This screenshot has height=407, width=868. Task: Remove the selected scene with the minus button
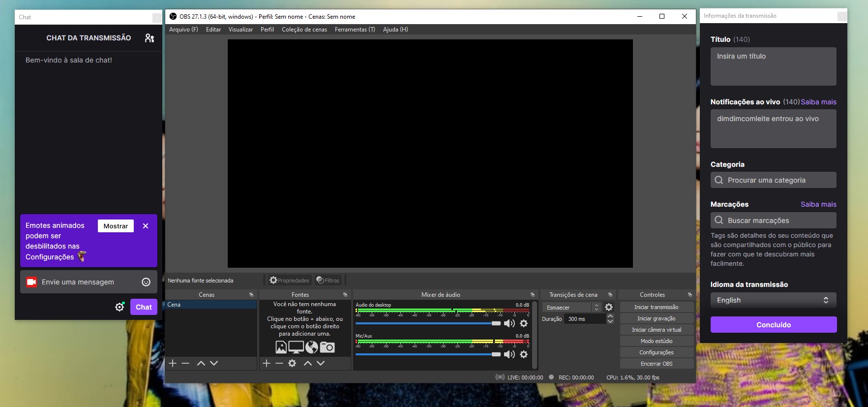(185, 363)
